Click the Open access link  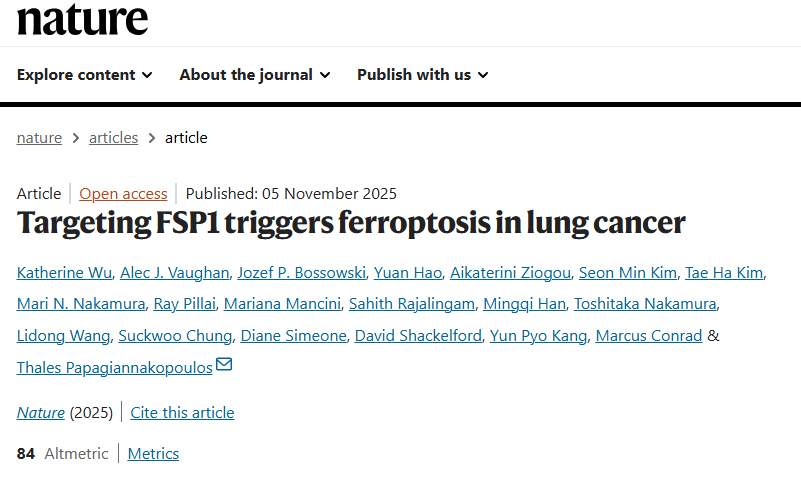click(123, 194)
